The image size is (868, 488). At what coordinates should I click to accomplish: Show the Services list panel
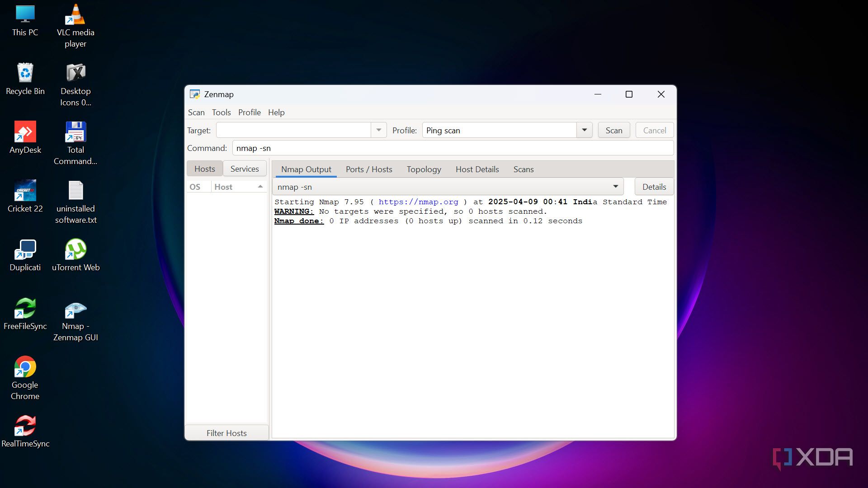pyautogui.click(x=245, y=169)
